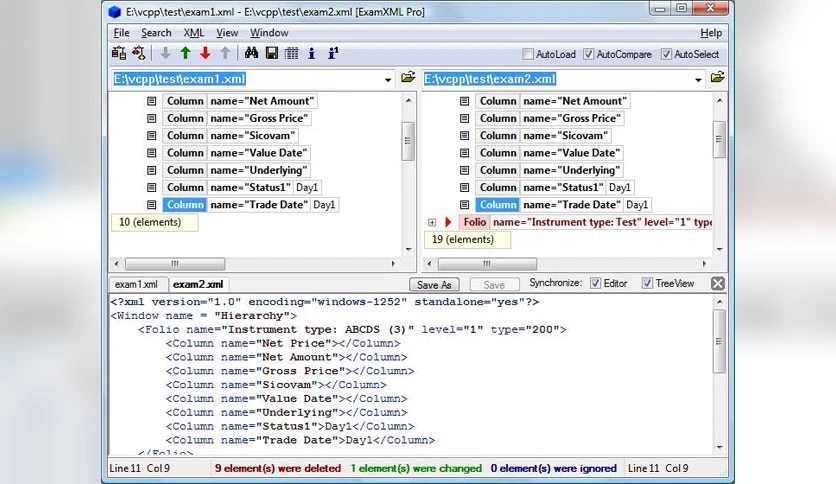Click '1 element(s) were changed' status text

point(416,468)
